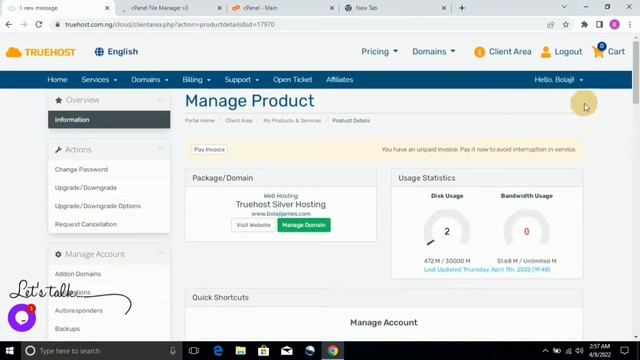Open Request Cancellation link

coord(86,224)
